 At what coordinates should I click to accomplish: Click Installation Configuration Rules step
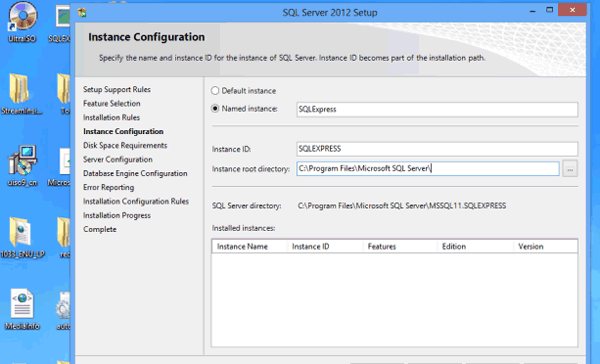click(x=136, y=201)
